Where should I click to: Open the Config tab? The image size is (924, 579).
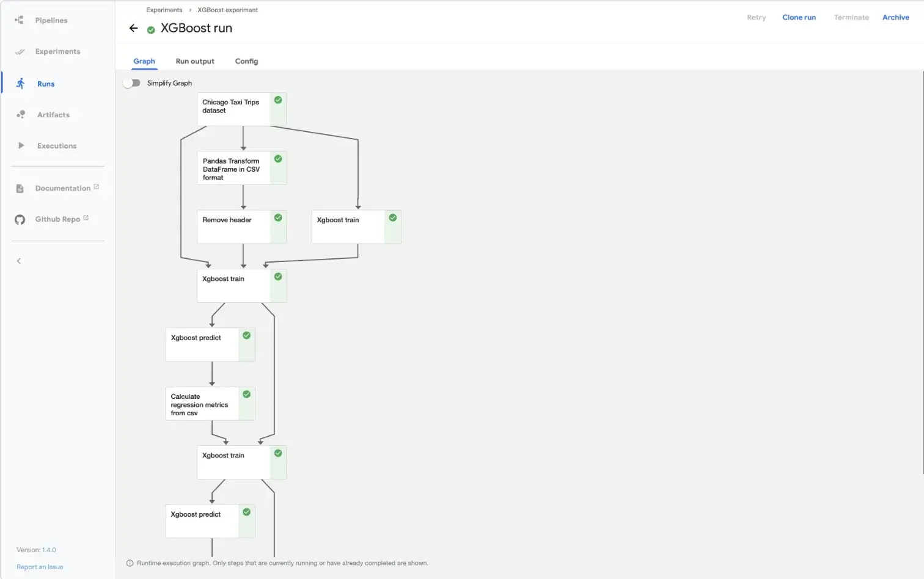pos(246,61)
